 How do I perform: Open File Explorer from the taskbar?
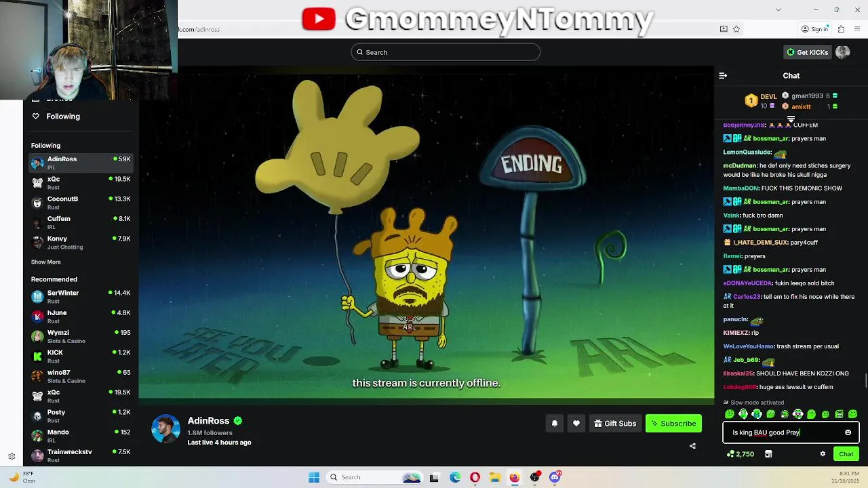click(x=495, y=477)
